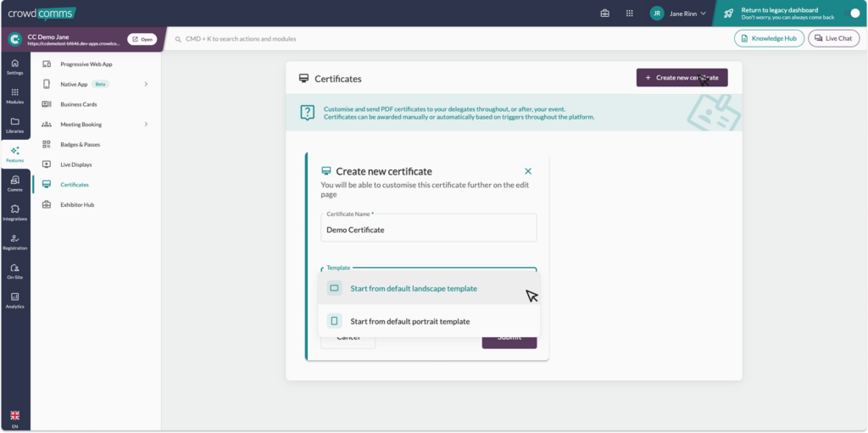The width and height of the screenshot is (868, 433).
Task: Click the Create new certificate button
Action: tap(682, 78)
